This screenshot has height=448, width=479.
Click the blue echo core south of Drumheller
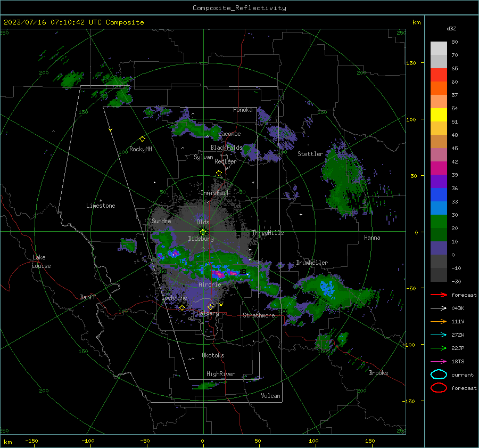point(327,288)
